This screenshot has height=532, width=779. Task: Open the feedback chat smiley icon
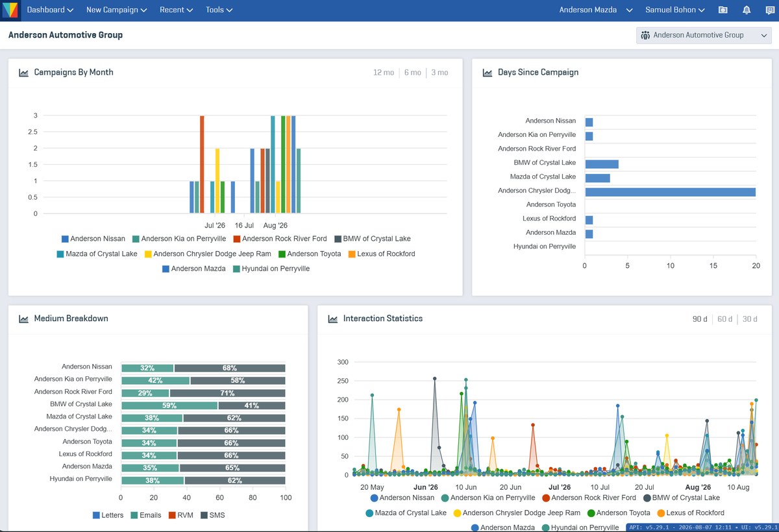coord(769,10)
